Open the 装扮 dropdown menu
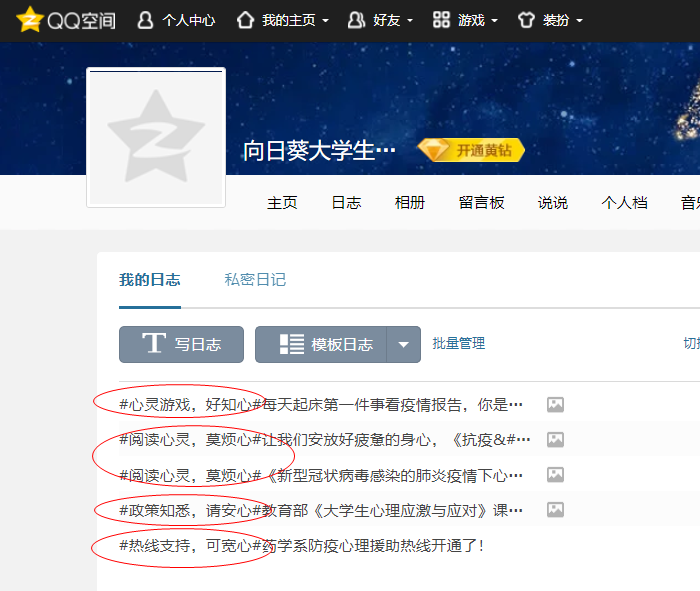The height and width of the screenshot is (591, 700). (x=550, y=20)
